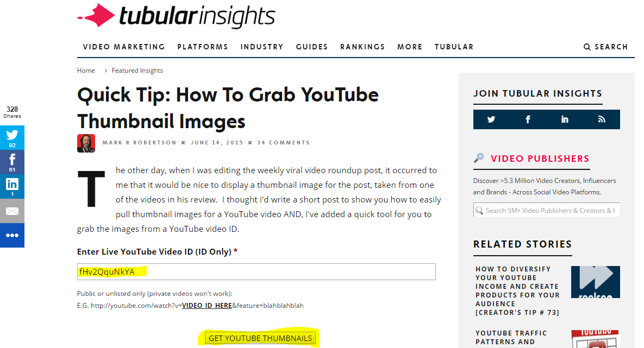The height and width of the screenshot is (348, 644).
Task: Open Rankings menu
Action: pos(362,47)
